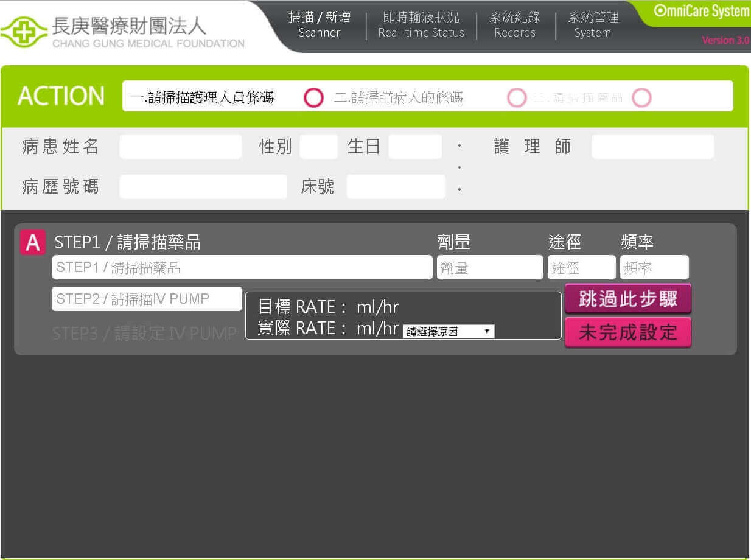This screenshot has width=751, height=560.
Task: Click the 劑量 dosage input field
Action: point(489,267)
